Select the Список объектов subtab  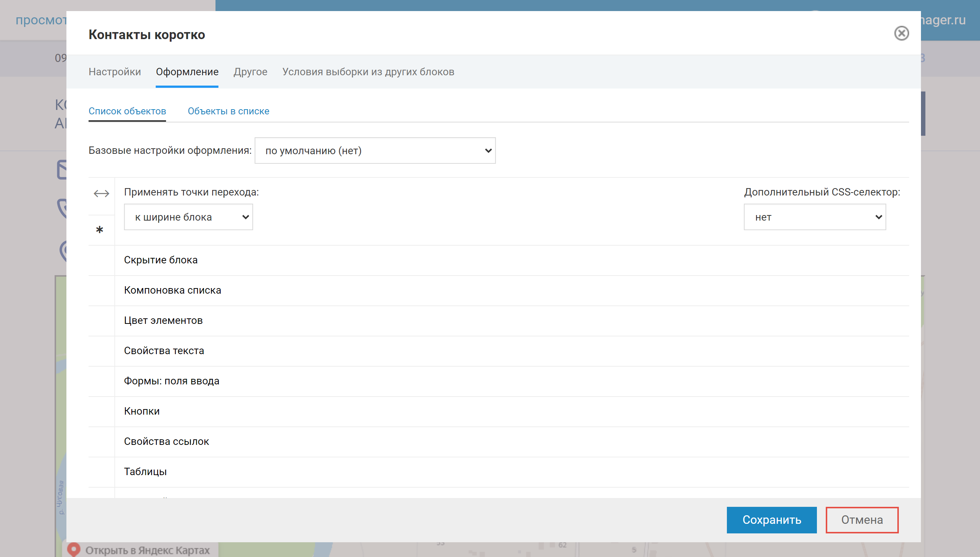click(x=127, y=111)
